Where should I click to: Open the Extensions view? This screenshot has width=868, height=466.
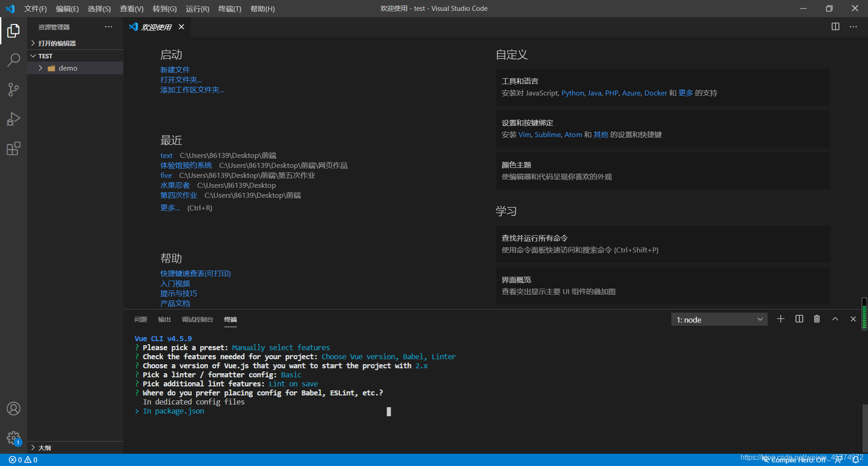(x=14, y=148)
